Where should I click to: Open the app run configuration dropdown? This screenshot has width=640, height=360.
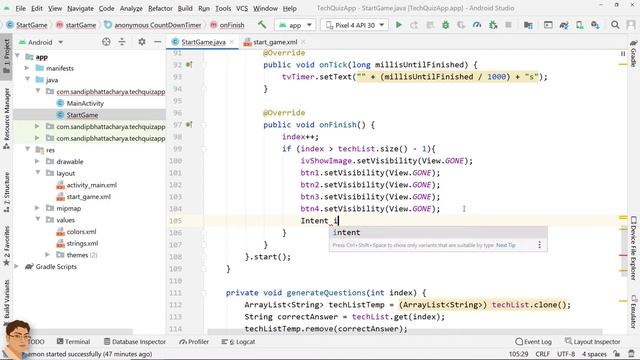(295, 25)
